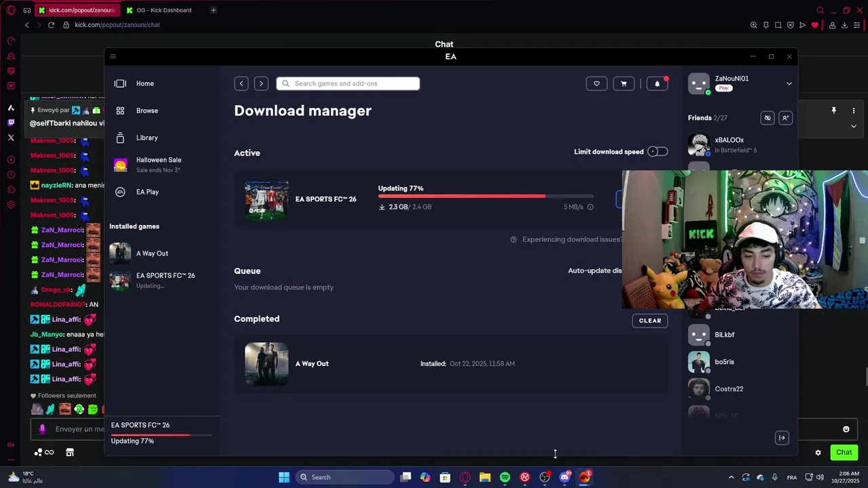The height and width of the screenshot is (488, 868).
Task: Click the kick.com address bar
Action: (x=117, y=25)
